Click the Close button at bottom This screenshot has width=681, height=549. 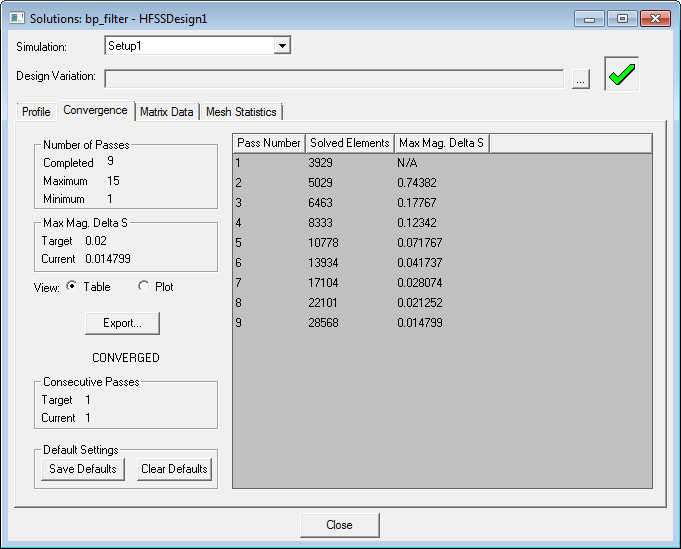[339, 525]
